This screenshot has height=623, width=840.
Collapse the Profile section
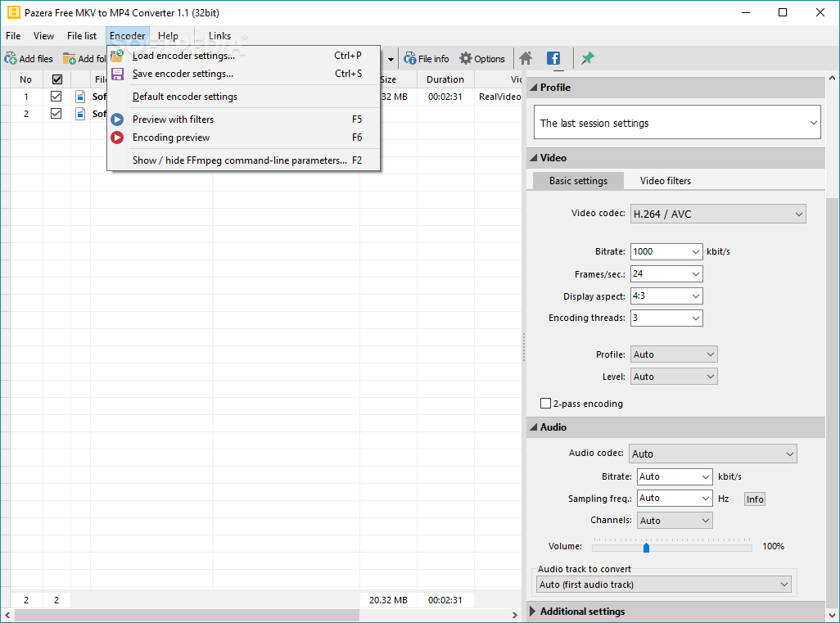[533, 87]
